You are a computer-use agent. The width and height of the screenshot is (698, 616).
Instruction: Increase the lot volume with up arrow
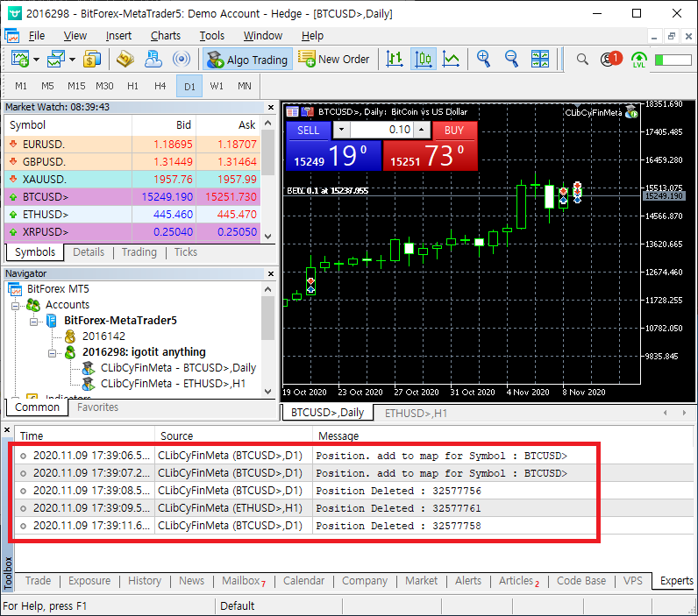tap(422, 130)
